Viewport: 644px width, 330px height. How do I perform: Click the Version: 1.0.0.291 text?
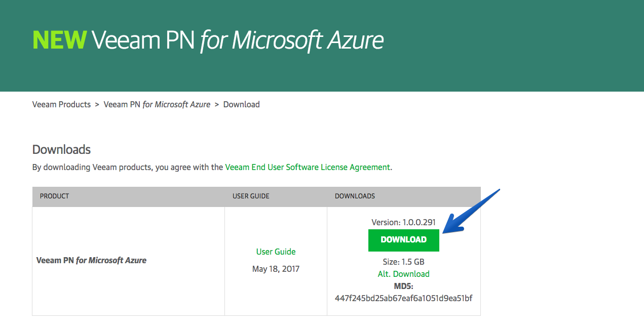coord(403,222)
